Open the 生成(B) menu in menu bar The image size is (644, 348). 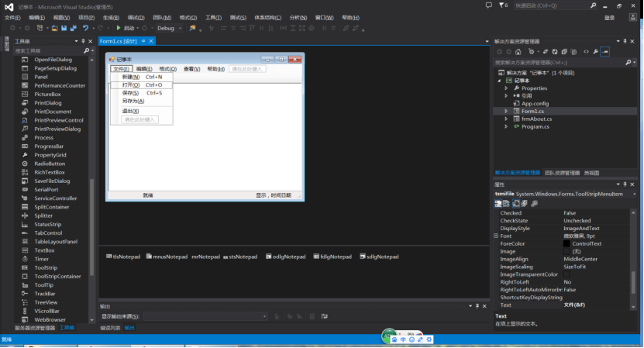coord(111,18)
